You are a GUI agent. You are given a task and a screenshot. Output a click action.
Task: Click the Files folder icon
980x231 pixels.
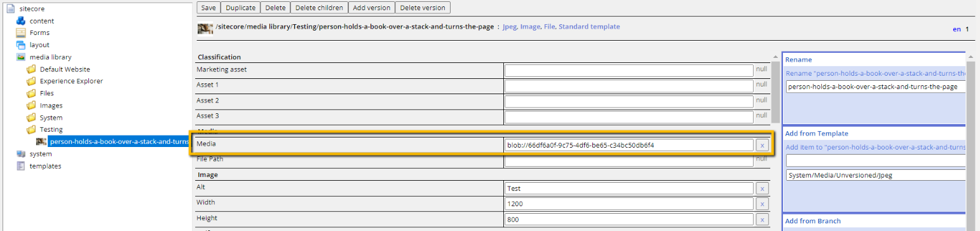31,94
